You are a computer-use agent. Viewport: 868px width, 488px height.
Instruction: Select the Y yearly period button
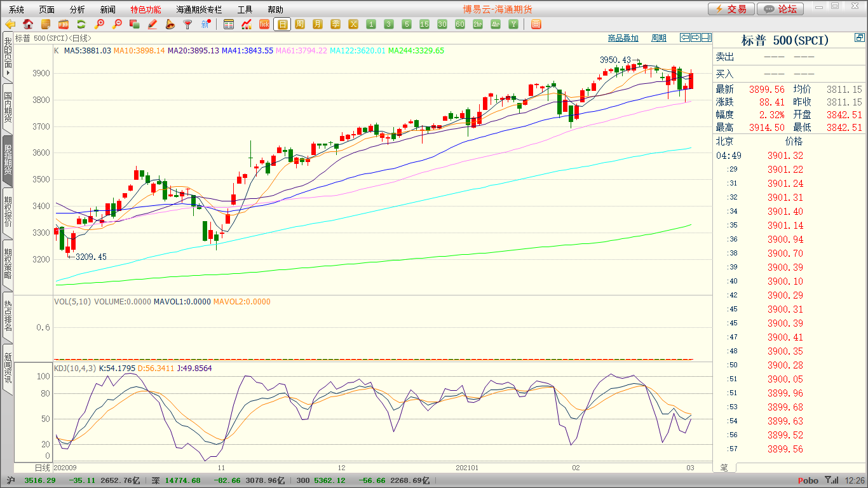513,25
